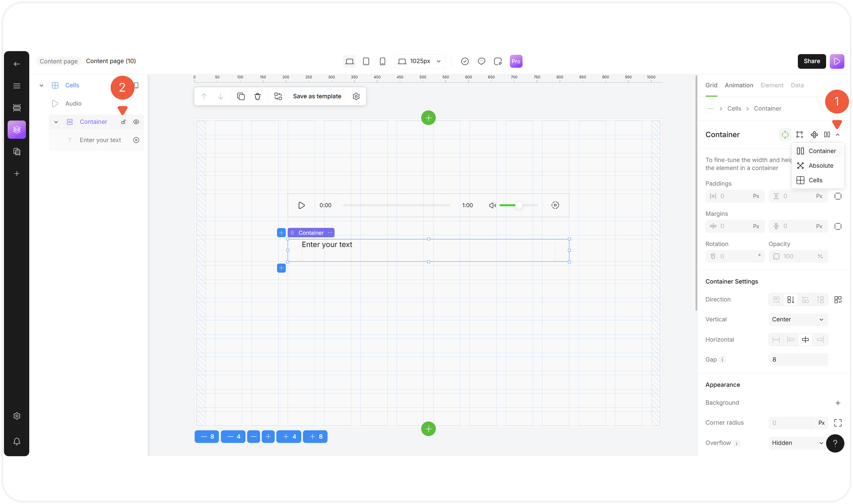
Task: Open the layers panel in left sidebar
Action: tap(17, 130)
